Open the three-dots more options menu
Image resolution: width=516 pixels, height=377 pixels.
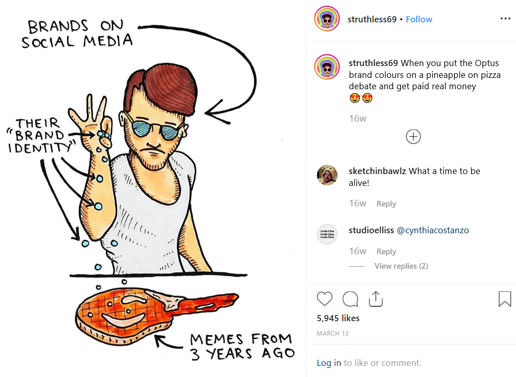505,19
